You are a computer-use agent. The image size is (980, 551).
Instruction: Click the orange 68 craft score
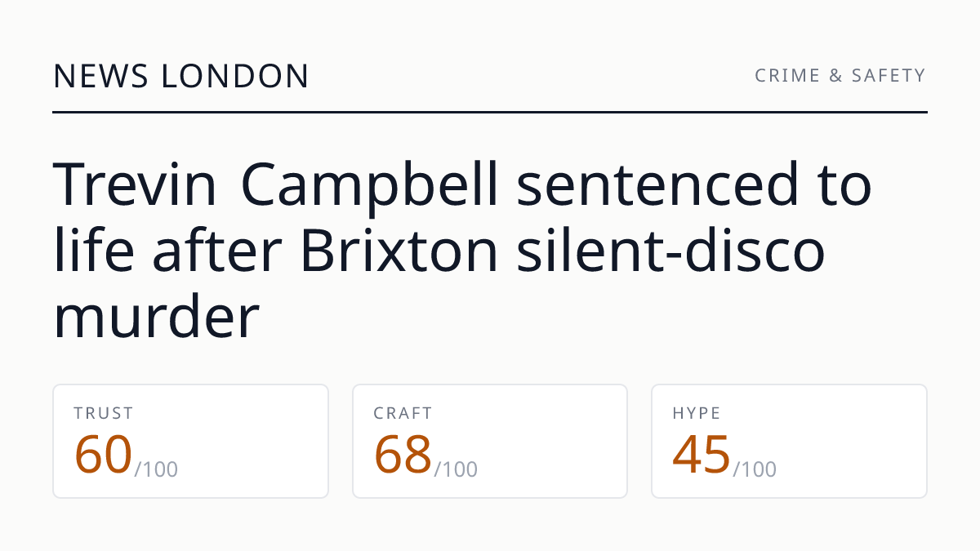coord(403,454)
